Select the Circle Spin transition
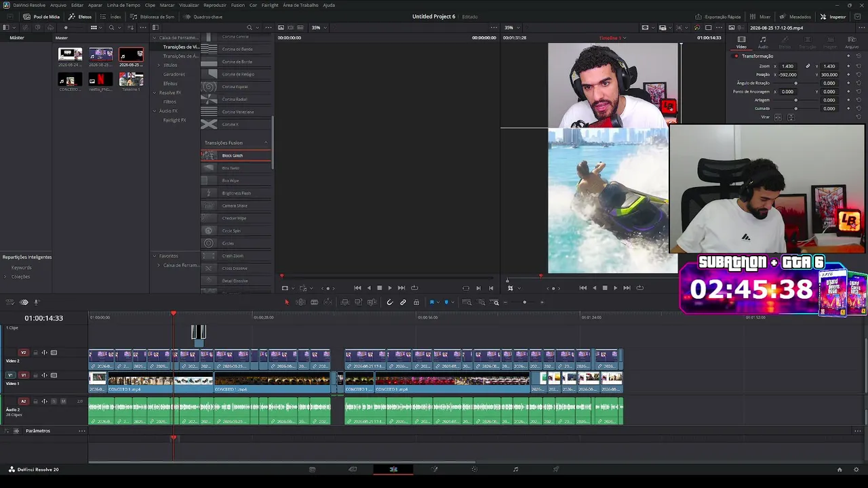The width and height of the screenshot is (868, 488). pyautogui.click(x=236, y=231)
